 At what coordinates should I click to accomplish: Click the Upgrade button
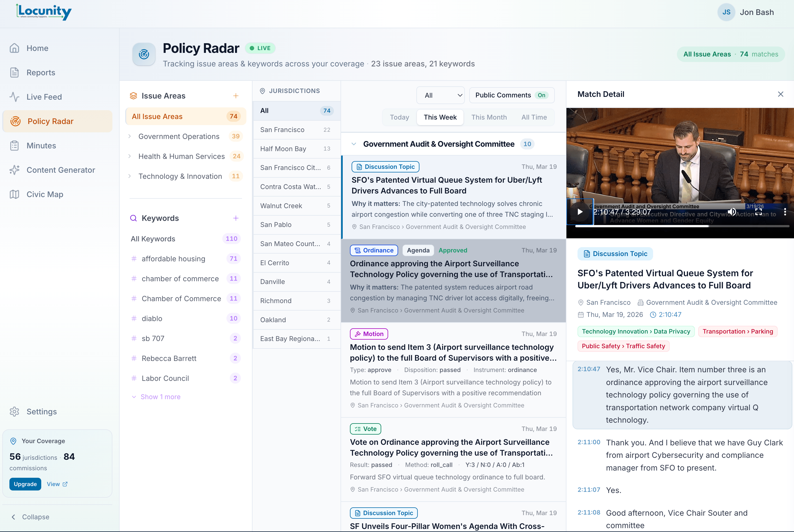pos(25,484)
